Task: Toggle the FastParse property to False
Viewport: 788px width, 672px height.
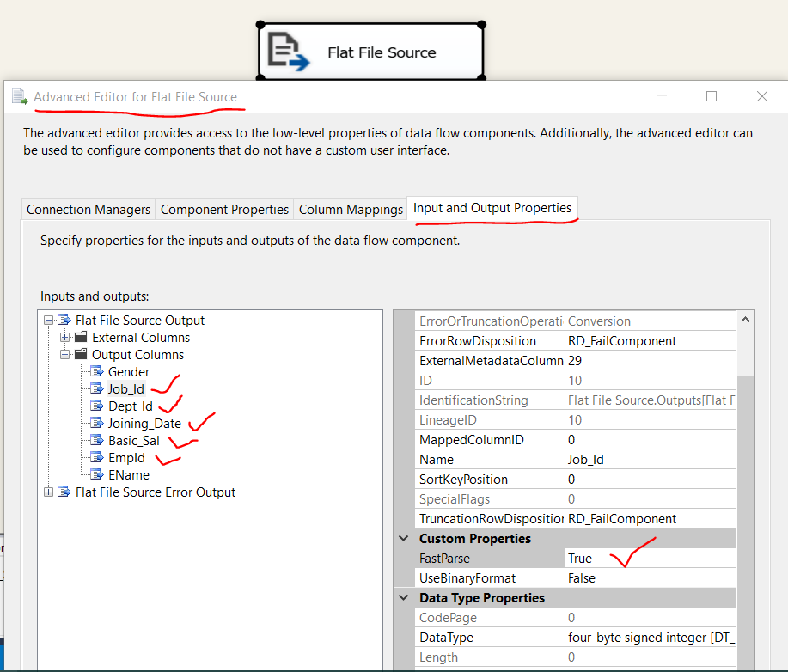Action: [646, 558]
